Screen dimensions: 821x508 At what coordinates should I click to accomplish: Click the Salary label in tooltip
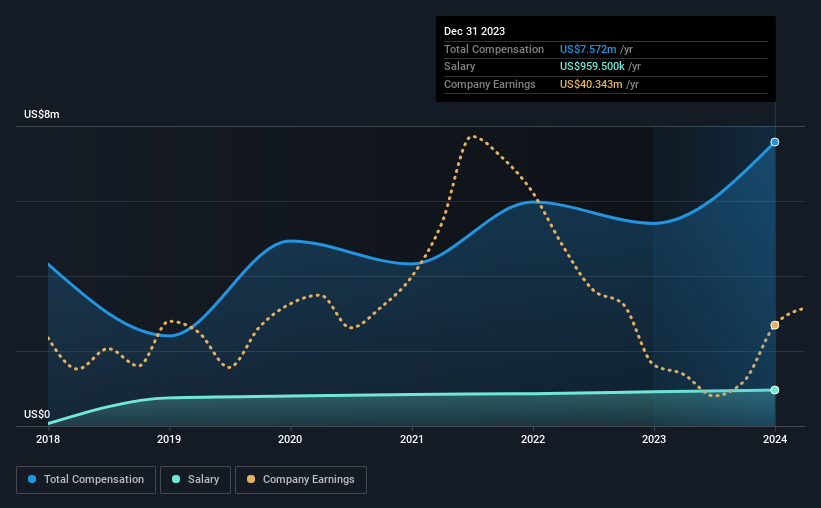tap(459, 67)
